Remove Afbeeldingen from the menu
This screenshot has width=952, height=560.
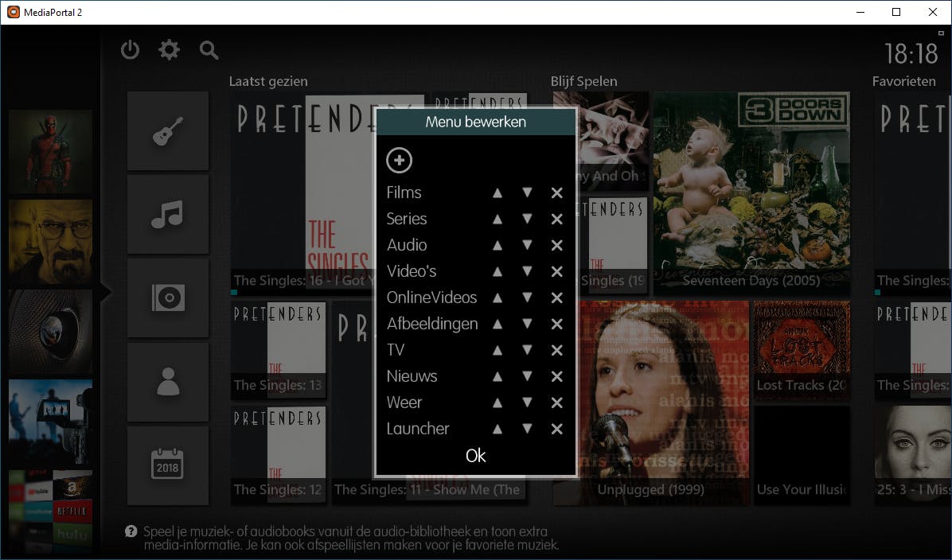point(556,324)
